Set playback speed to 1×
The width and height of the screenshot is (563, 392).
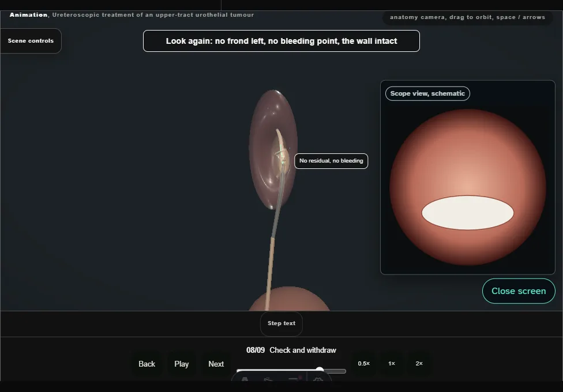click(392, 364)
